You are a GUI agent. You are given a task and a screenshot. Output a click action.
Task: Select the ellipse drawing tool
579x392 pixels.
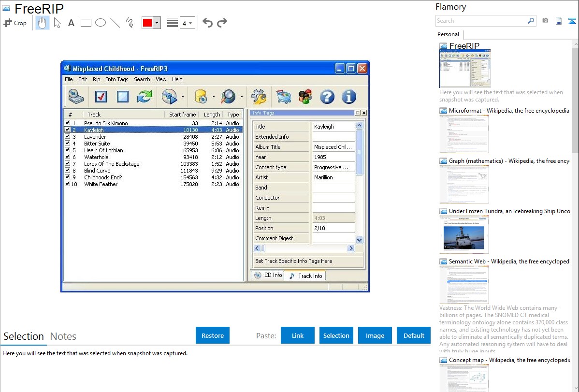point(101,23)
